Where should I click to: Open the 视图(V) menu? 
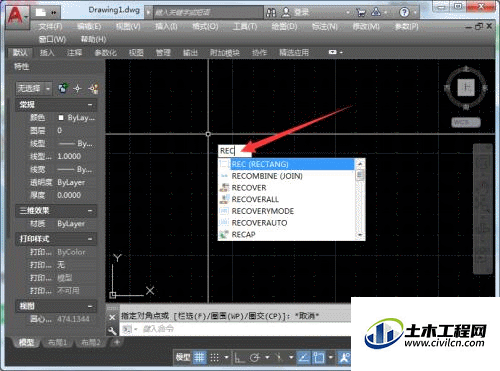(128, 26)
